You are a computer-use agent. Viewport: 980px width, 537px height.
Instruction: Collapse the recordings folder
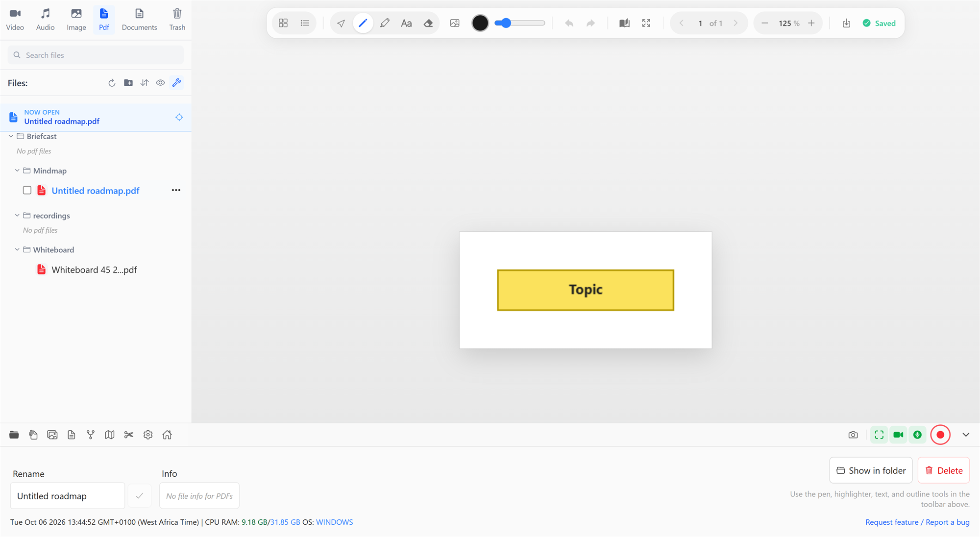17,215
